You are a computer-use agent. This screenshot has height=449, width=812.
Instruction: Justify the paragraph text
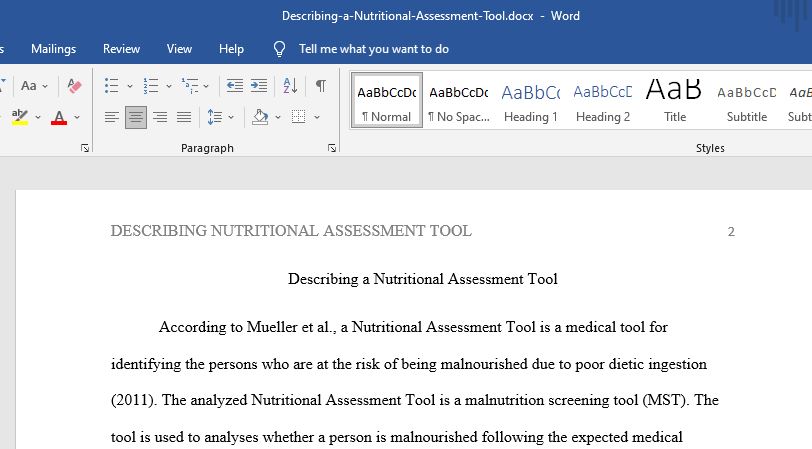pyautogui.click(x=184, y=117)
